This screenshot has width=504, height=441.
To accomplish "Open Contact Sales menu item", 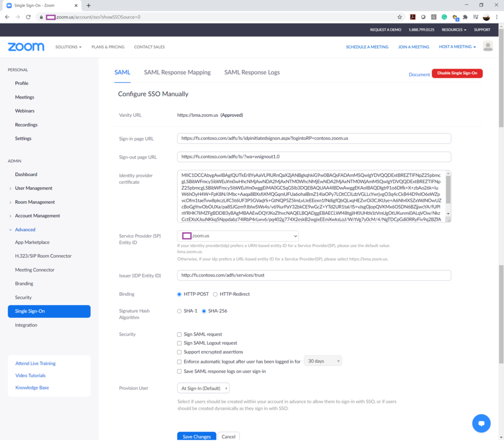I will point(149,47).
